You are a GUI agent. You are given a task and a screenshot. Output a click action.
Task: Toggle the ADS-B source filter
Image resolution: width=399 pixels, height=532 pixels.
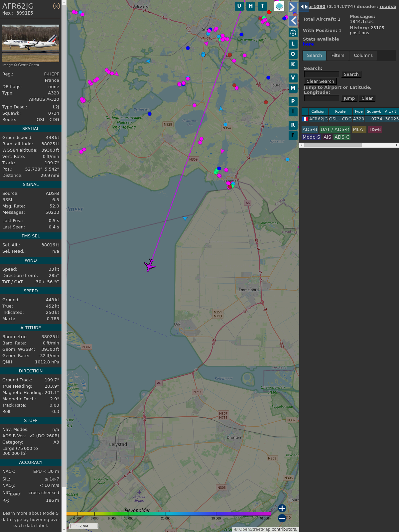click(x=310, y=130)
